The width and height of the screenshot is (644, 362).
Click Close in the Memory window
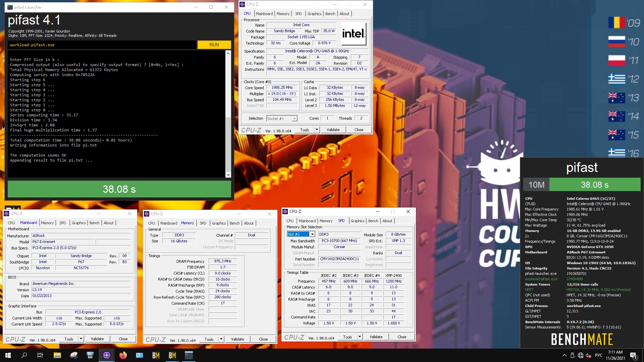pyautogui.click(x=263, y=339)
